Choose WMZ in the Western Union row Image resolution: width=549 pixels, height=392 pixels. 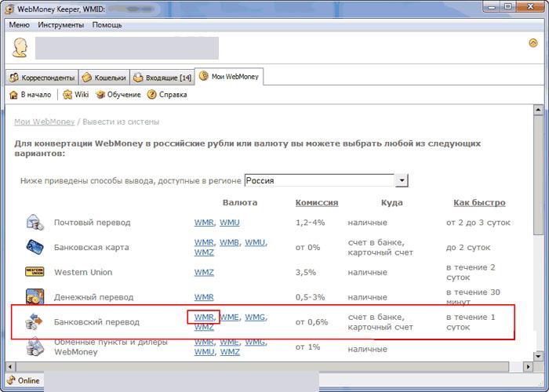click(x=204, y=272)
